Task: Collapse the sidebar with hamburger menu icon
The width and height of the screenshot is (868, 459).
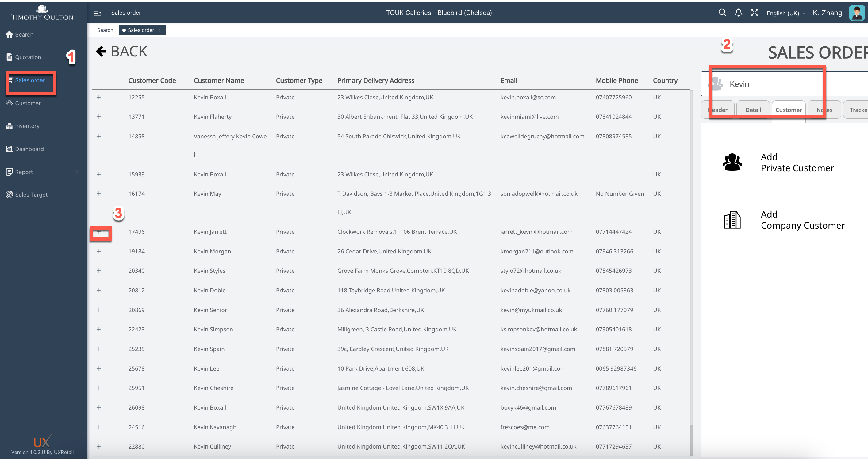Action: (x=97, y=13)
